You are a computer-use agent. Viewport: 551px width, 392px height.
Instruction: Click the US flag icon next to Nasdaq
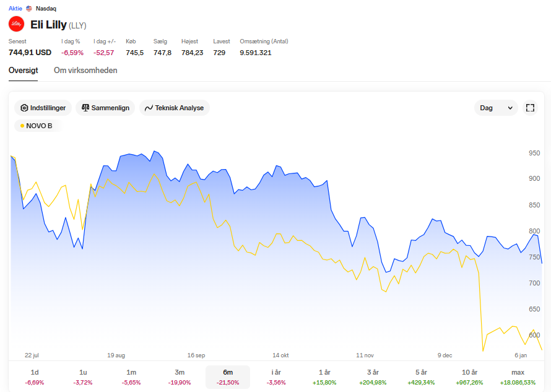tap(29, 9)
